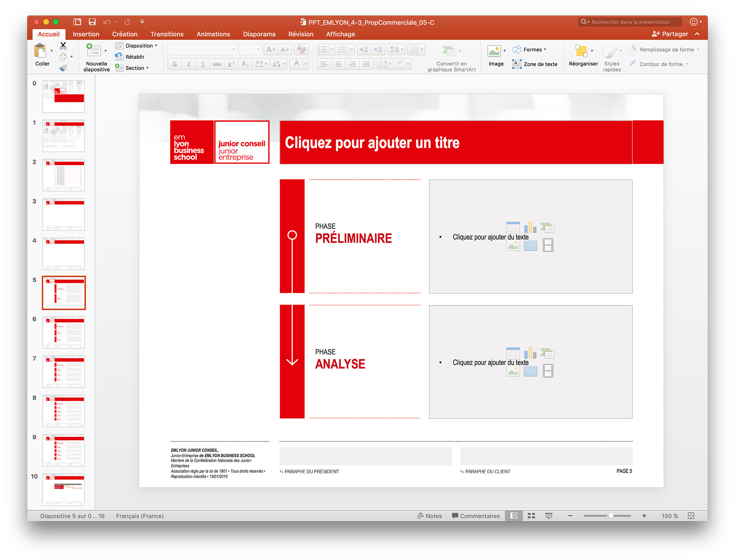Click the Partager share button

point(670,34)
